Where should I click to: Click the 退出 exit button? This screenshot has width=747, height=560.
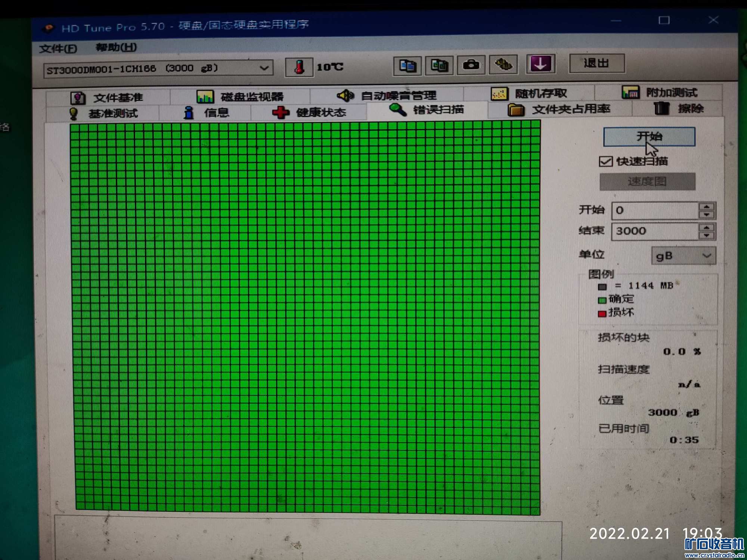[x=596, y=63]
